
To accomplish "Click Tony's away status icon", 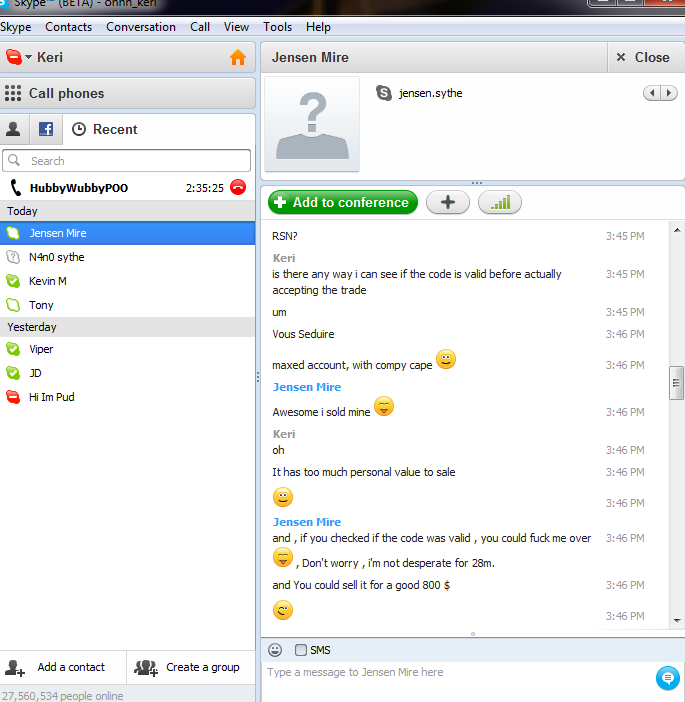I will (13, 305).
